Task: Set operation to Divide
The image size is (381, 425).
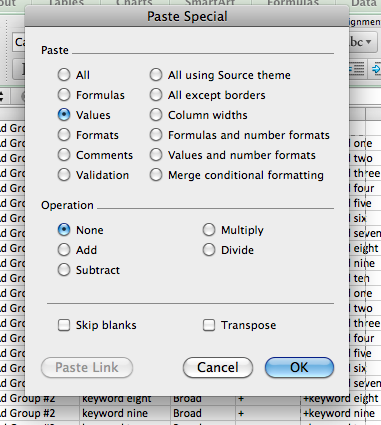Action: (209, 250)
